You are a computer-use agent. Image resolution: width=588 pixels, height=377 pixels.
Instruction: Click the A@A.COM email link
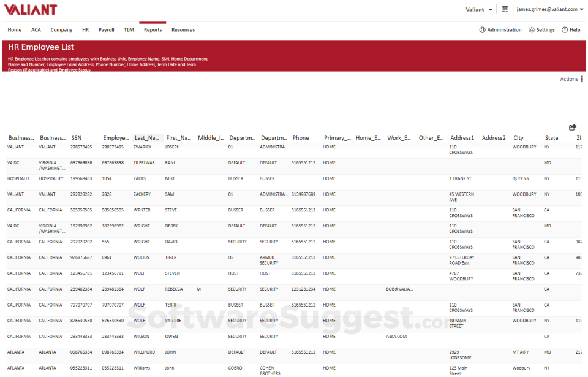point(398,336)
